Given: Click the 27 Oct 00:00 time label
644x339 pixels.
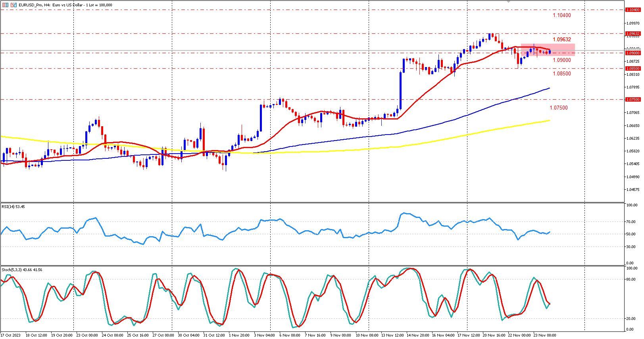Looking at the screenshot, I should pyautogui.click(x=163, y=335).
